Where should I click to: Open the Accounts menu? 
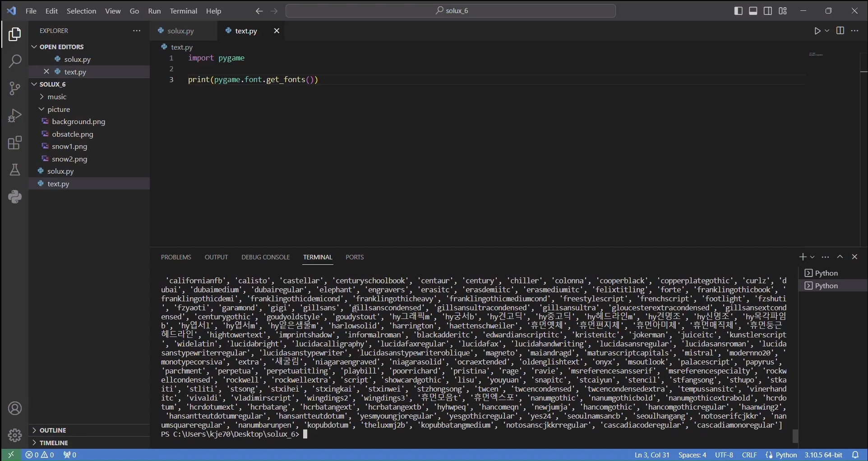pos(15,409)
